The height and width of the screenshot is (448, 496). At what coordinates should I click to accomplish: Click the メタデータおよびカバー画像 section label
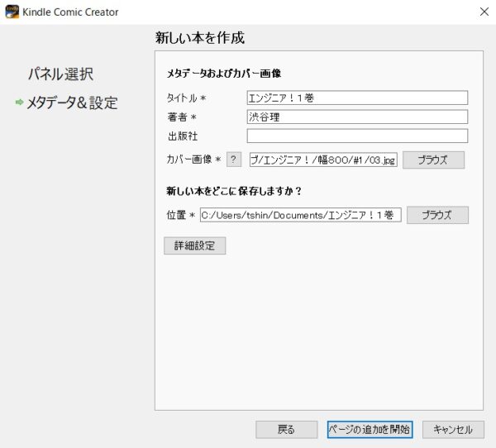[224, 74]
